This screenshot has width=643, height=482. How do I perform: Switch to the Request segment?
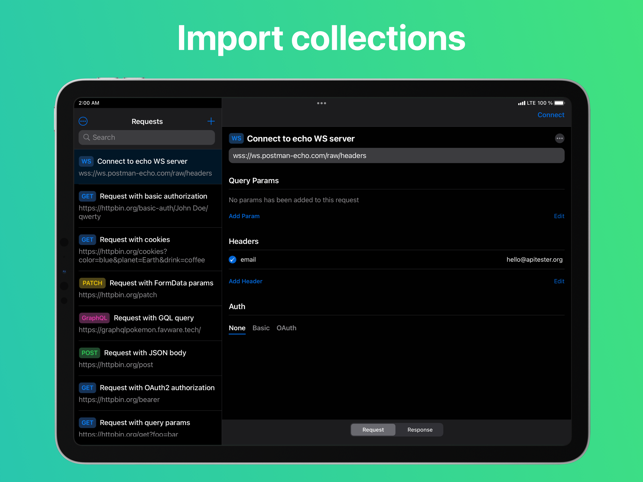click(x=373, y=429)
